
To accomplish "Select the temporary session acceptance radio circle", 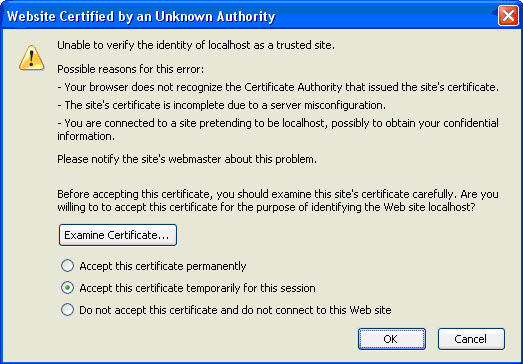I will (67, 288).
